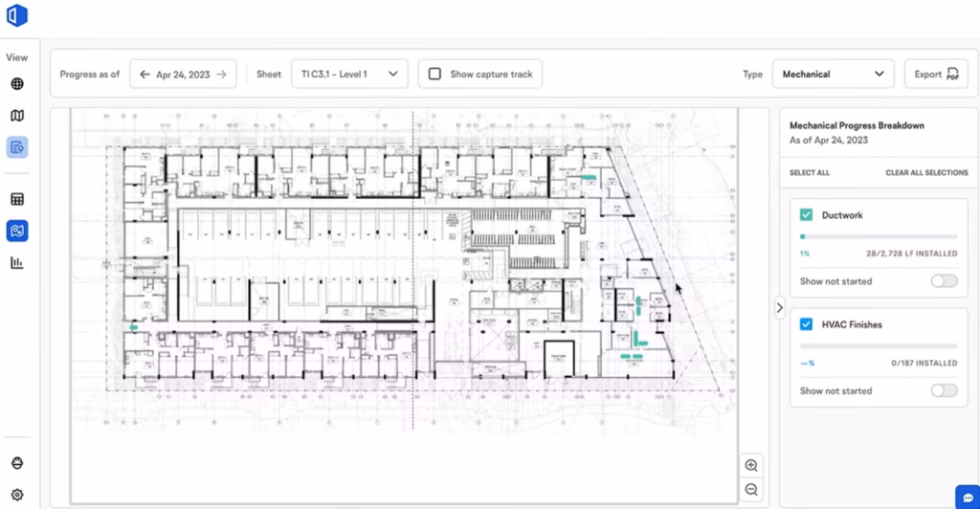Click the blue app logo
Viewport: 980px width, 509px height.
point(17,15)
